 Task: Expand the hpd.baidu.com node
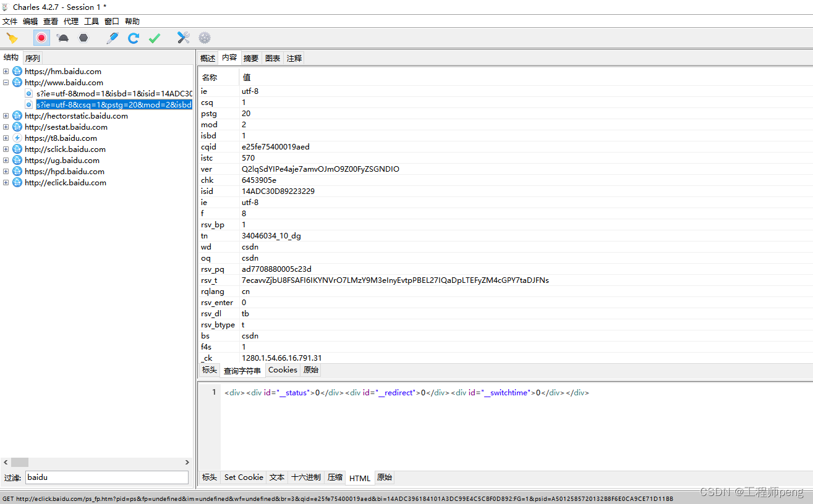[6, 172]
